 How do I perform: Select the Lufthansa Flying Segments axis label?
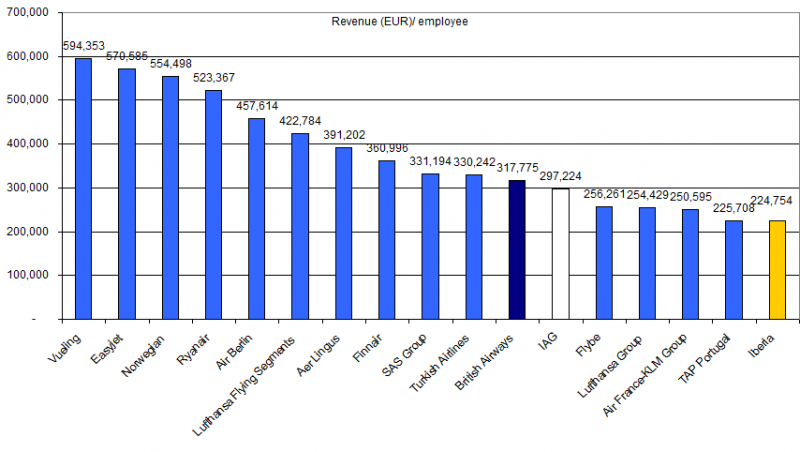click(244, 387)
